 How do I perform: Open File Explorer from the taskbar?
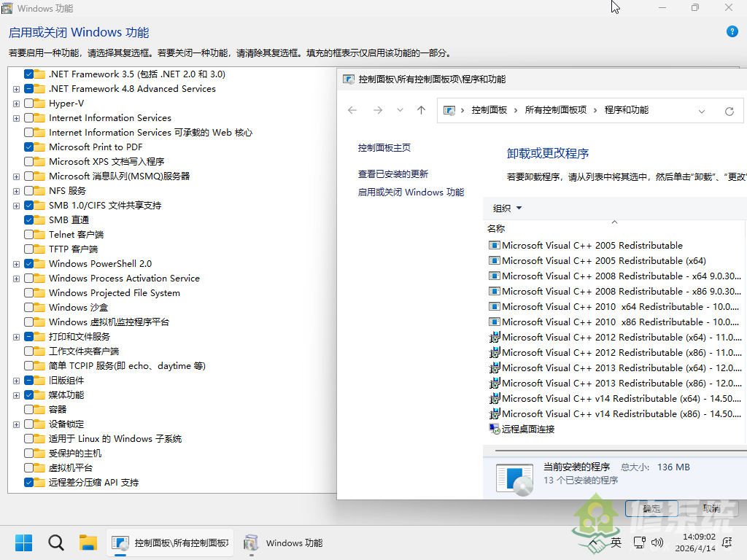coord(88,542)
